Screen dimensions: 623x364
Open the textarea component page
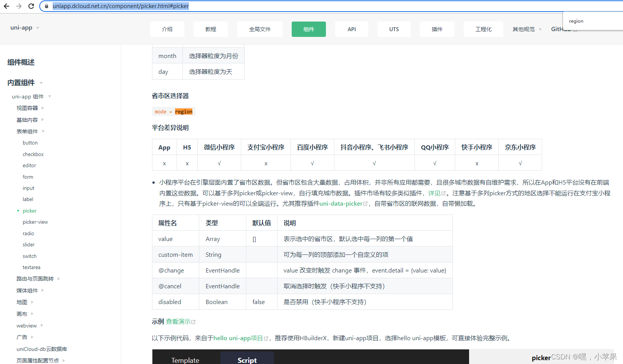click(x=32, y=267)
